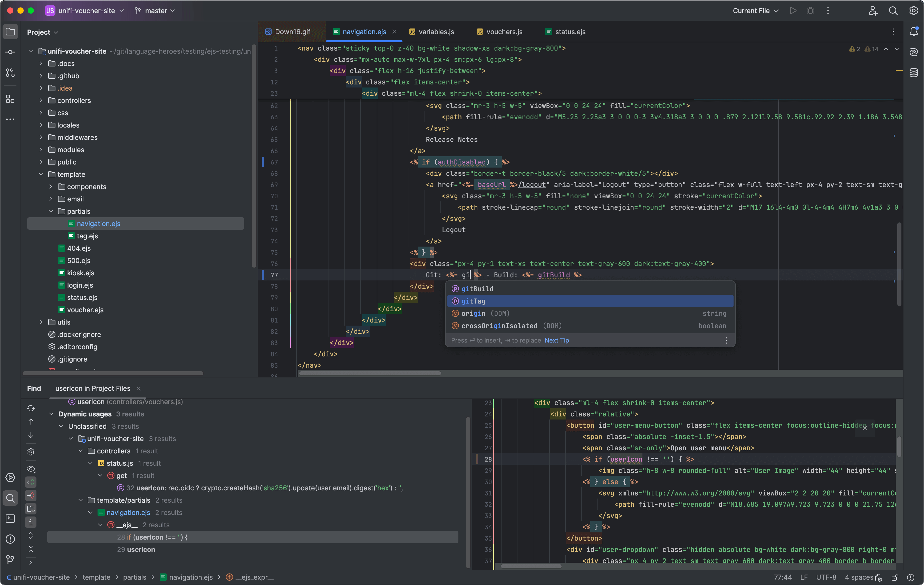
Task: Expand the controllers folder
Action: tap(41, 101)
